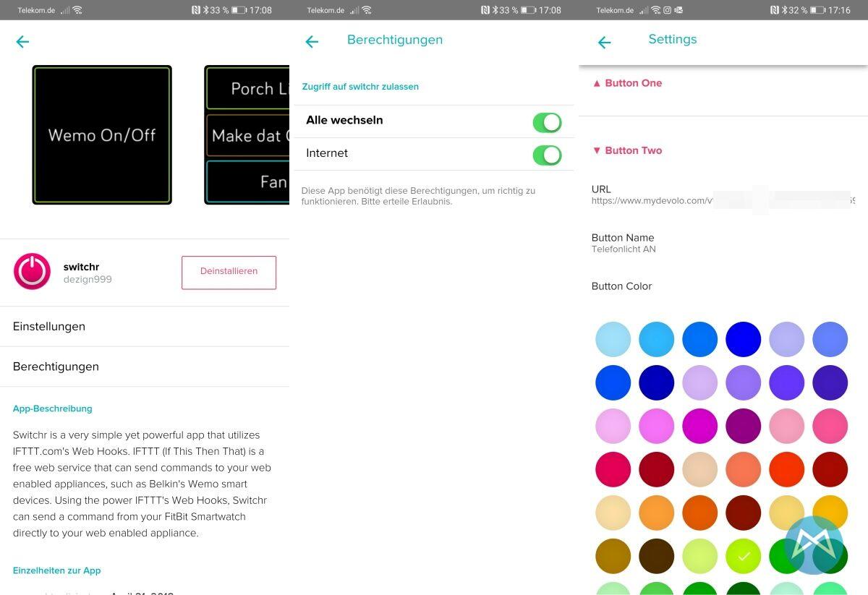Tap the Bluetooth icon in the middle status bar
Screen dimensions: 868x595
click(495, 10)
